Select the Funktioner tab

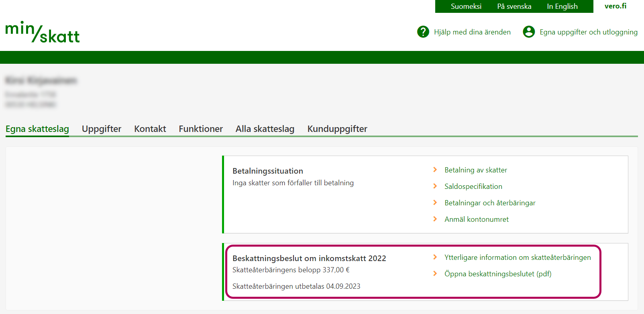click(x=201, y=129)
